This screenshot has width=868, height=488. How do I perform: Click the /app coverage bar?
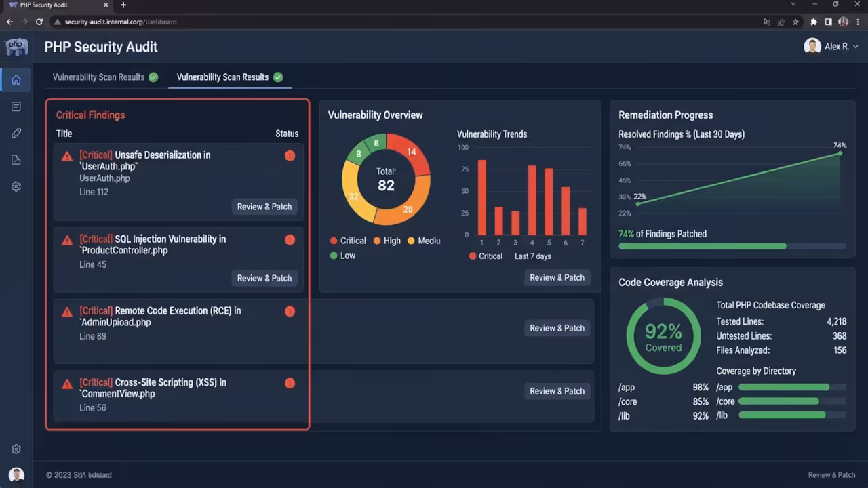792,387
